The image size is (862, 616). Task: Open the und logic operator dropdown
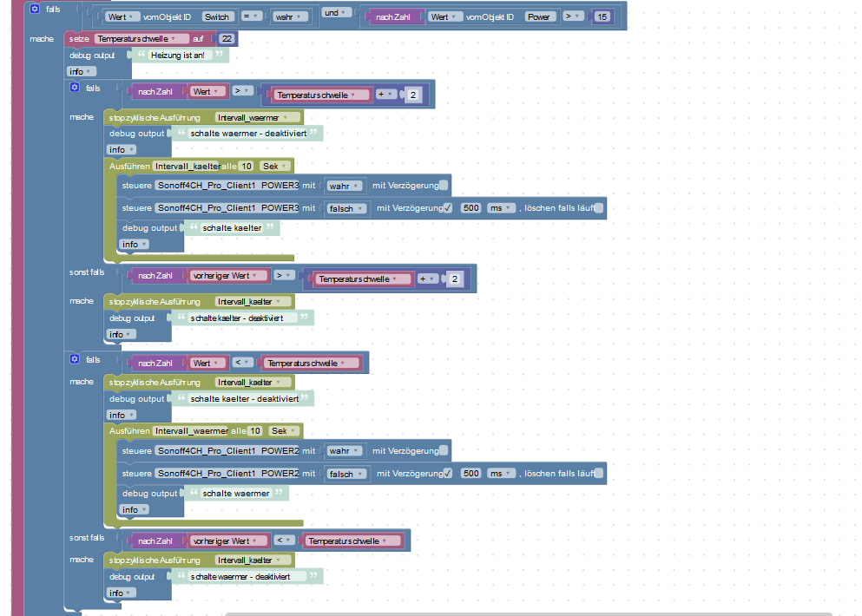click(336, 13)
